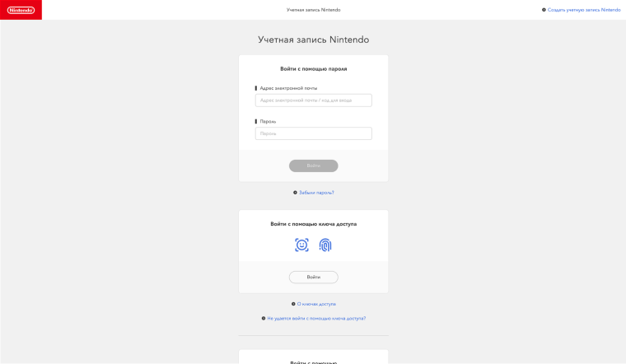Image resolution: width=626 pixels, height=364 pixels.
Task: Click the gray Войти password button
Action: coord(313,166)
